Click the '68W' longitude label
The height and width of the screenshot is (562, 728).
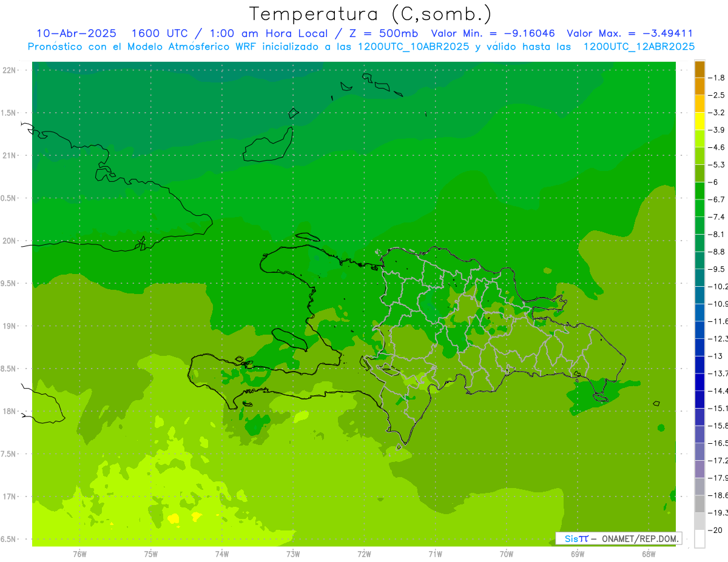tap(649, 554)
